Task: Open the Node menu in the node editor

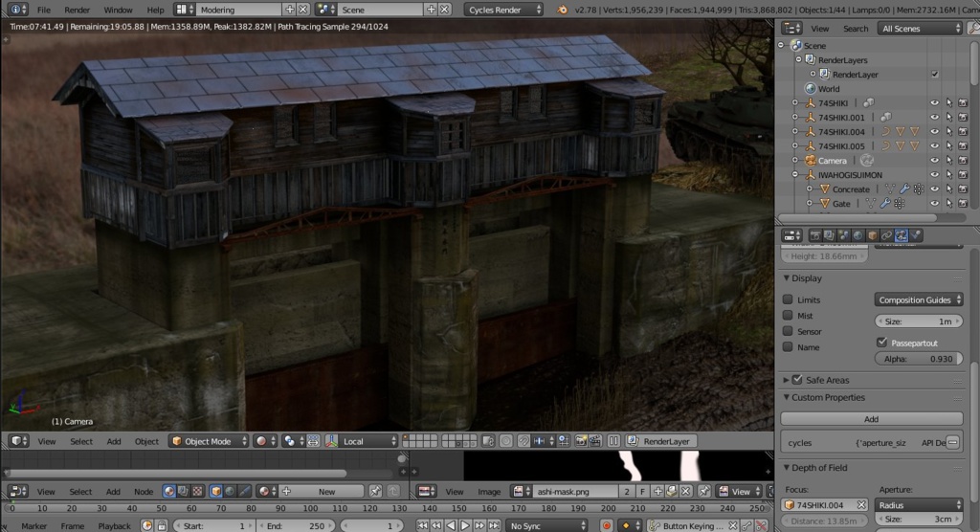Action: click(144, 492)
